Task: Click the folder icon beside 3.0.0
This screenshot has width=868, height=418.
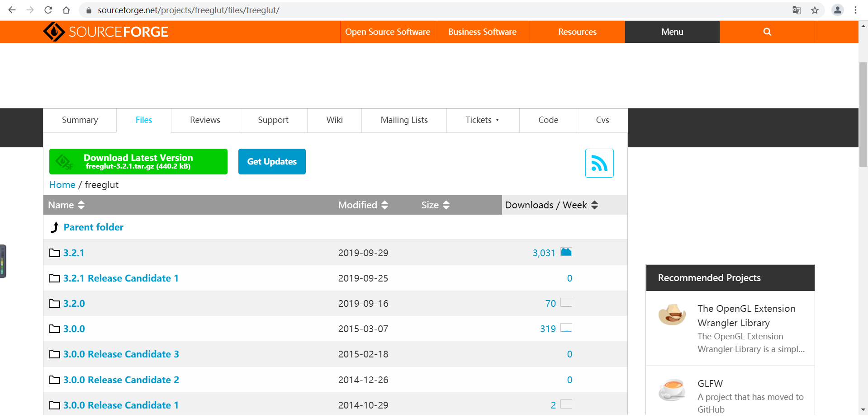Action: (x=55, y=329)
